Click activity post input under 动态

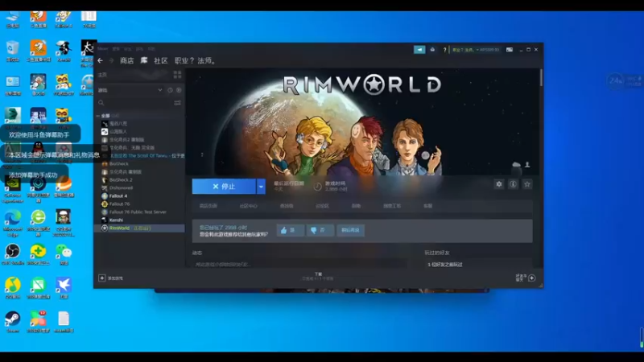pyautogui.click(x=299, y=265)
